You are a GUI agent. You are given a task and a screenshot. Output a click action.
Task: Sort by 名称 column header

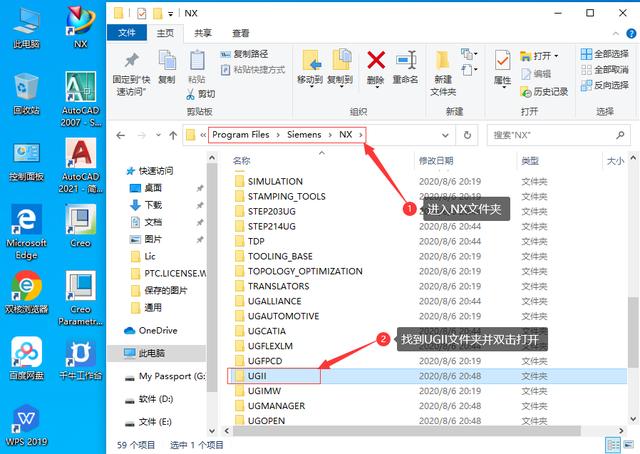(x=241, y=161)
